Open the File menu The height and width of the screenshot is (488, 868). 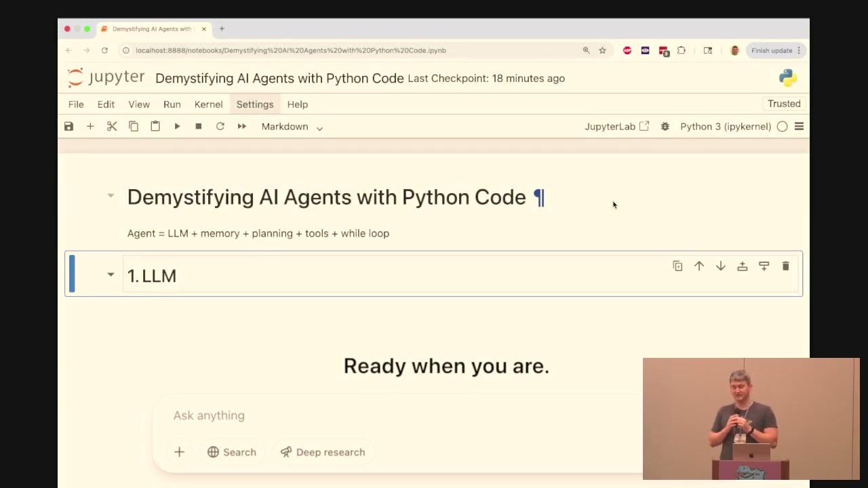click(x=76, y=104)
